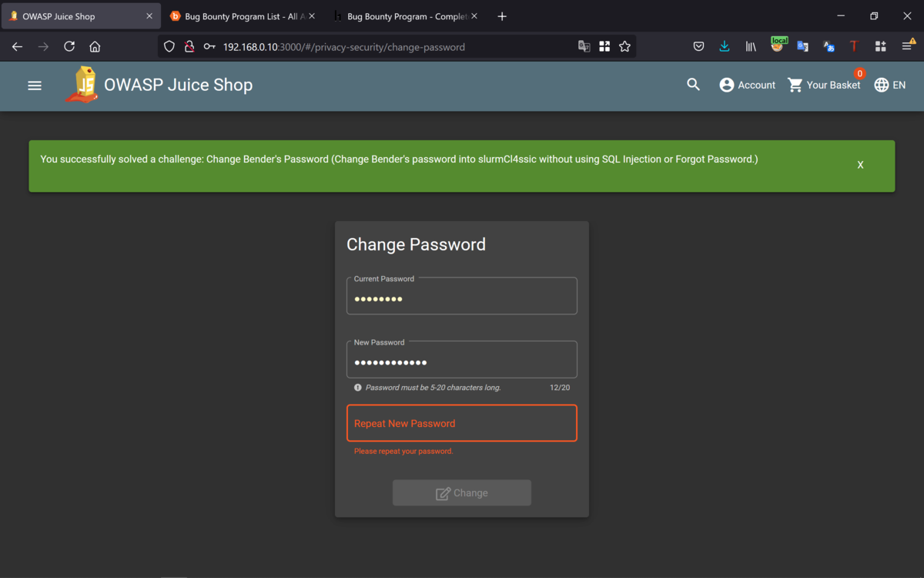Click the password length hint text

tap(434, 388)
